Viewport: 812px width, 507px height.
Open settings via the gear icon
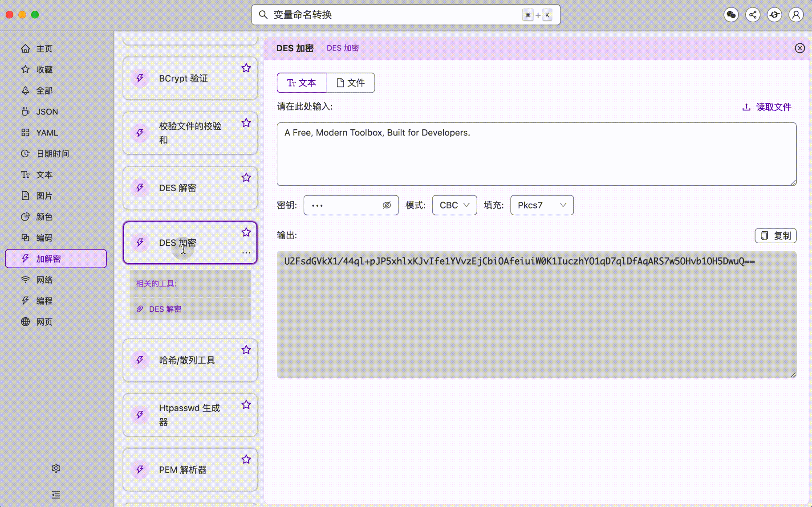(x=56, y=468)
